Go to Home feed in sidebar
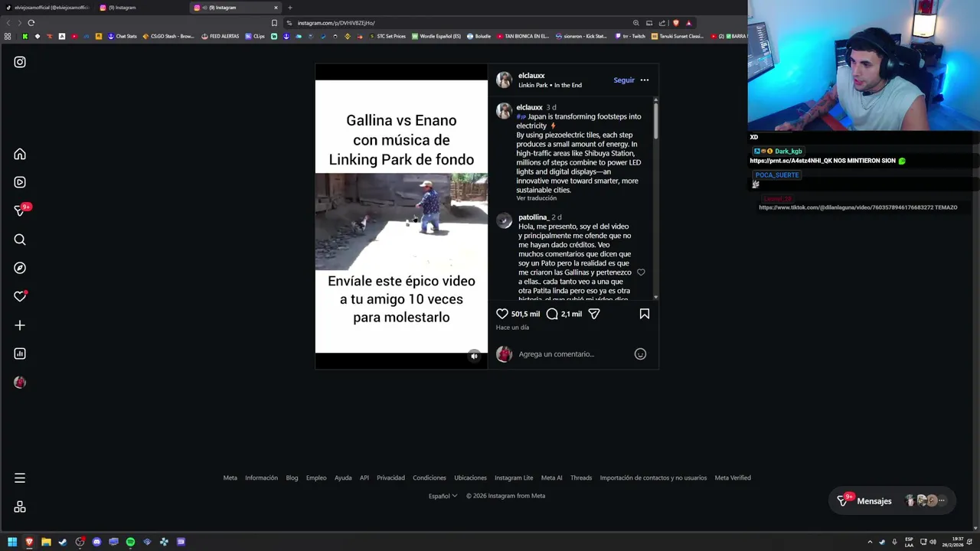 (20, 155)
